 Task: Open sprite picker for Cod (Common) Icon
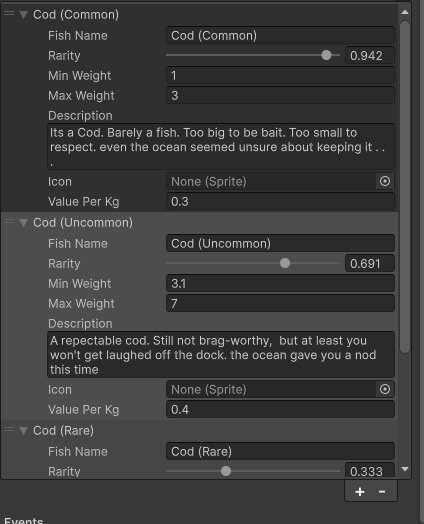(x=385, y=181)
